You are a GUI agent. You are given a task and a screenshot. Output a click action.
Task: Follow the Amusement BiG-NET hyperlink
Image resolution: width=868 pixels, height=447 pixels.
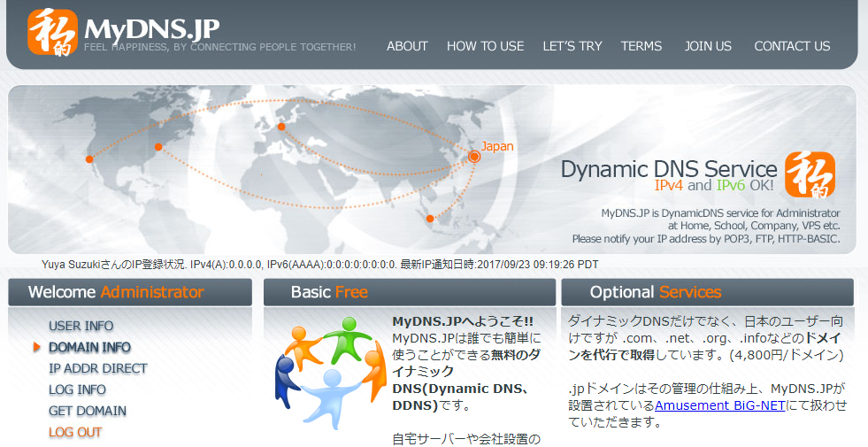pos(719,405)
